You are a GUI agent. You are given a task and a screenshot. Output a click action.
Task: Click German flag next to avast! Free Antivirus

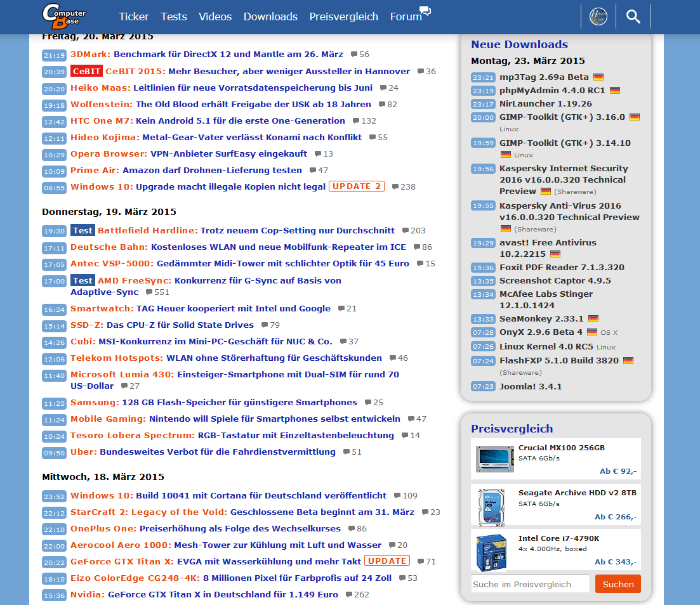(555, 254)
